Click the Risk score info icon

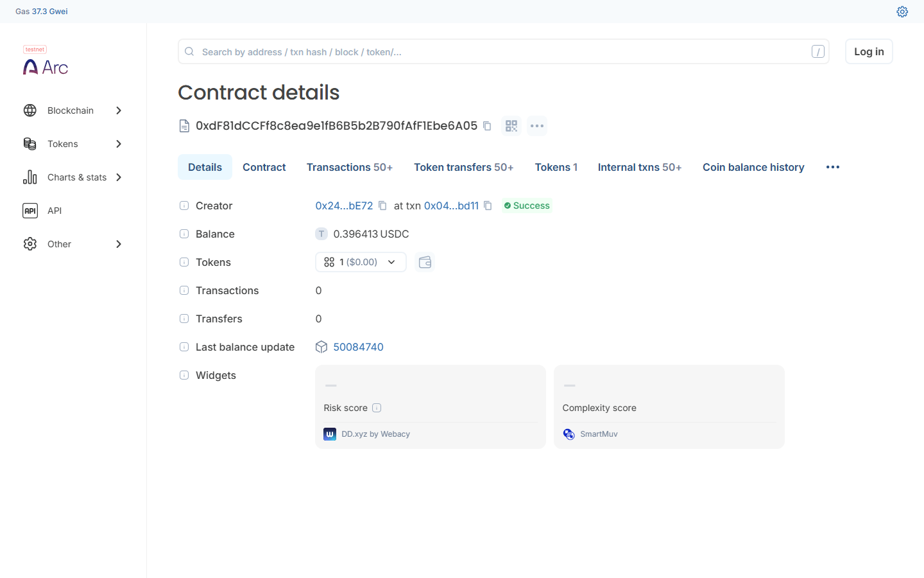(377, 408)
